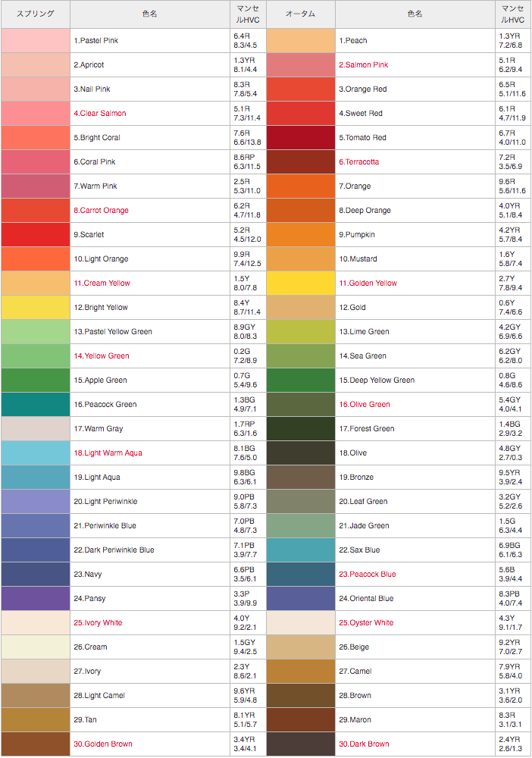Choose the Tomato Red swatch

click(x=301, y=137)
